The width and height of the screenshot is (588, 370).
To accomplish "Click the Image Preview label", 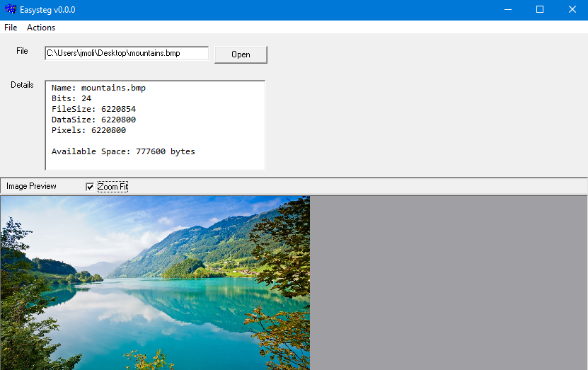I will [31, 186].
